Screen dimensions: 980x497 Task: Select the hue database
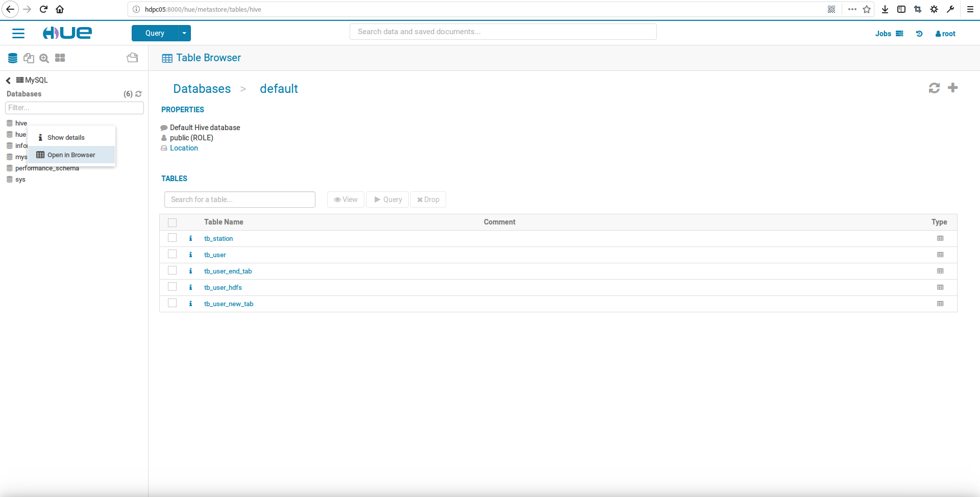click(x=20, y=134)
